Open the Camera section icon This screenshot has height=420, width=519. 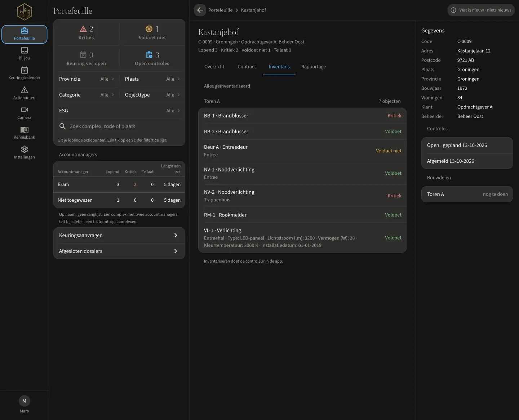[x=25, y=110]
